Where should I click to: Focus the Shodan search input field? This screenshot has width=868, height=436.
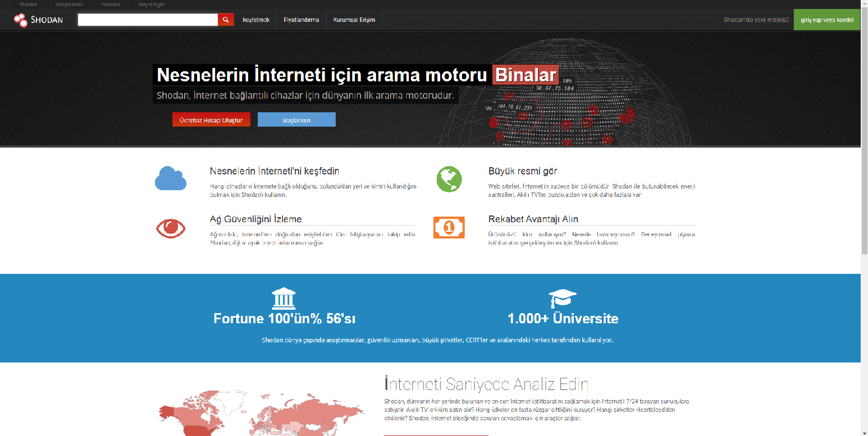click(x=148, y=20)
